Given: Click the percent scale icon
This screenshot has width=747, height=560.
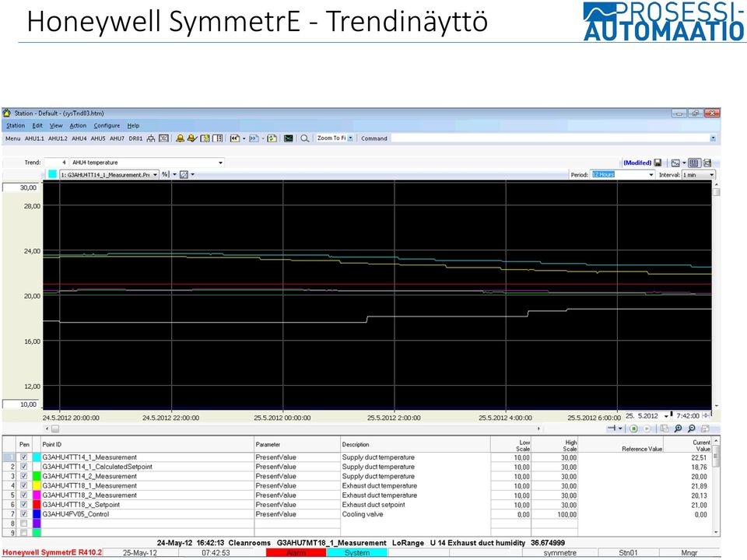Looking at the screenshot, I should coord(165,175).
